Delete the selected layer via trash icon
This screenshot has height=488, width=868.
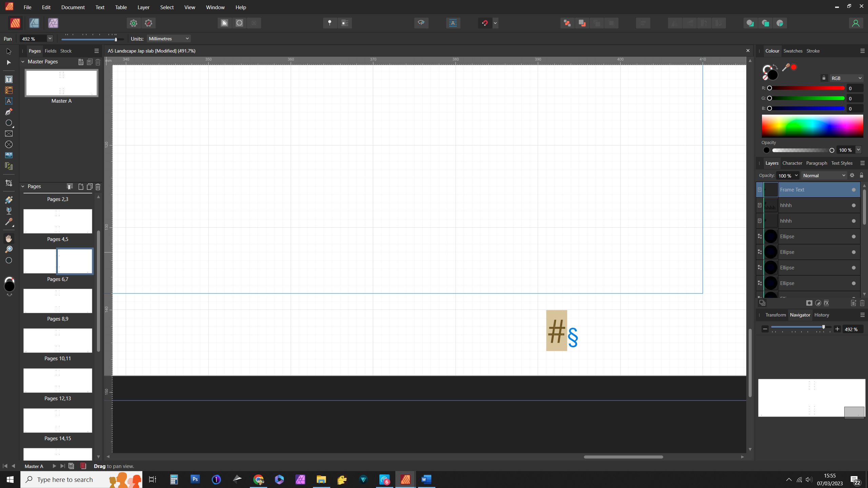[x=862, y=303]
